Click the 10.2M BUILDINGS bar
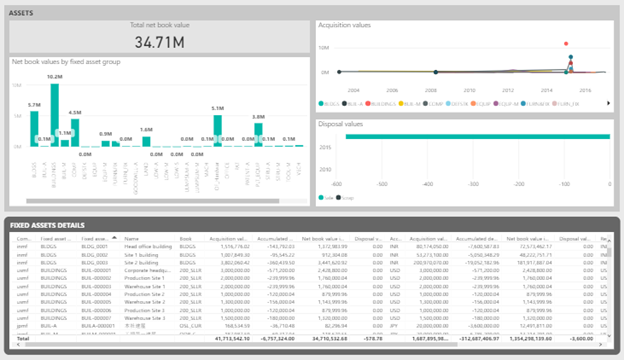 (55, 115)
